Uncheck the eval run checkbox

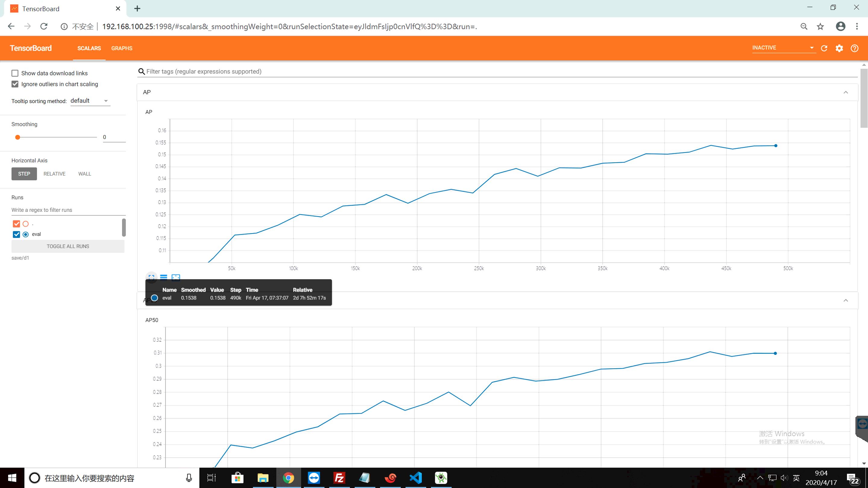coord(16,234)
